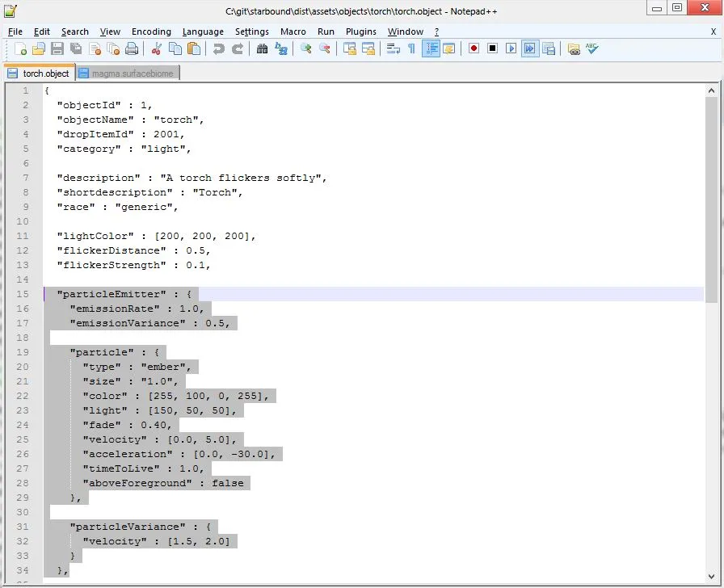
Task: Click the Undo arrow icon
Action: coord(218,48)
